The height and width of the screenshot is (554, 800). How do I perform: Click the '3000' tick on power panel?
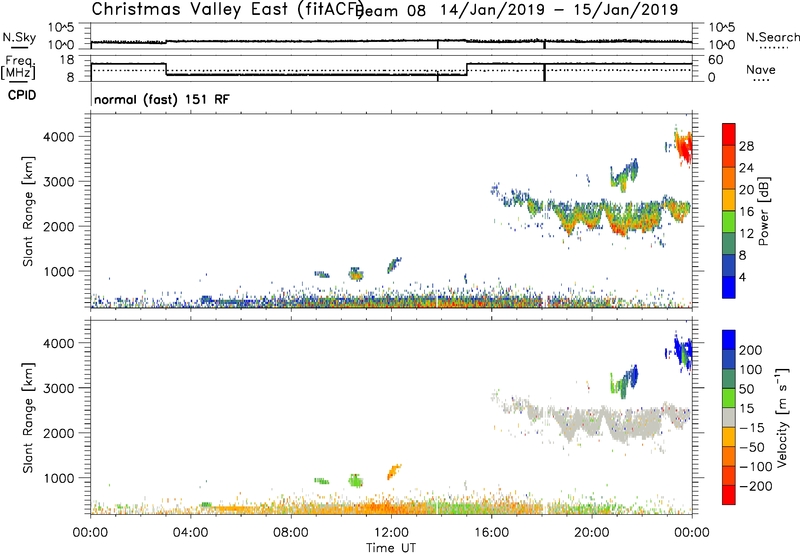coord(59,182)
